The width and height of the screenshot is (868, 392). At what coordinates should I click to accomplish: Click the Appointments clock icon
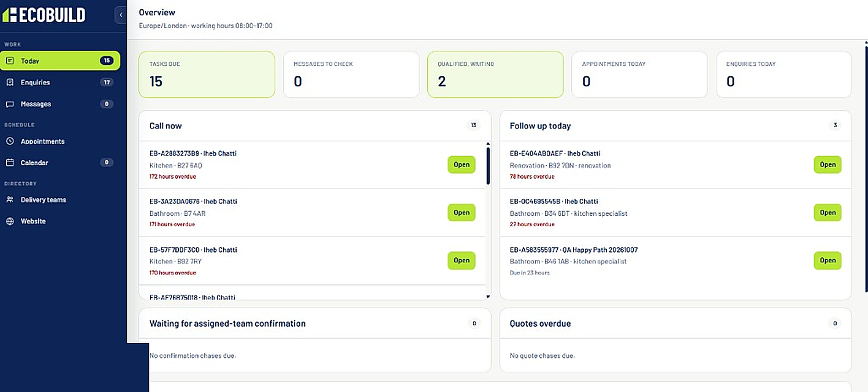(10, 141)
